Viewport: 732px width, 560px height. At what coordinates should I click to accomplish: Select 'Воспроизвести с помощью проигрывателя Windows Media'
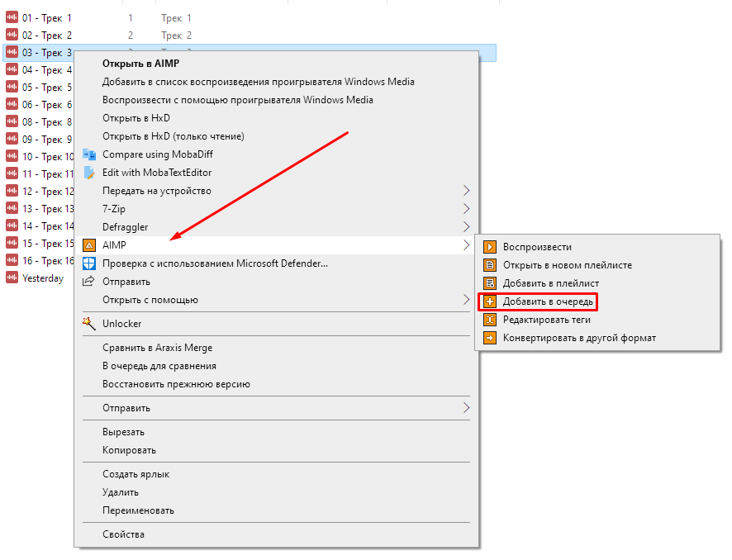point(238,100)
